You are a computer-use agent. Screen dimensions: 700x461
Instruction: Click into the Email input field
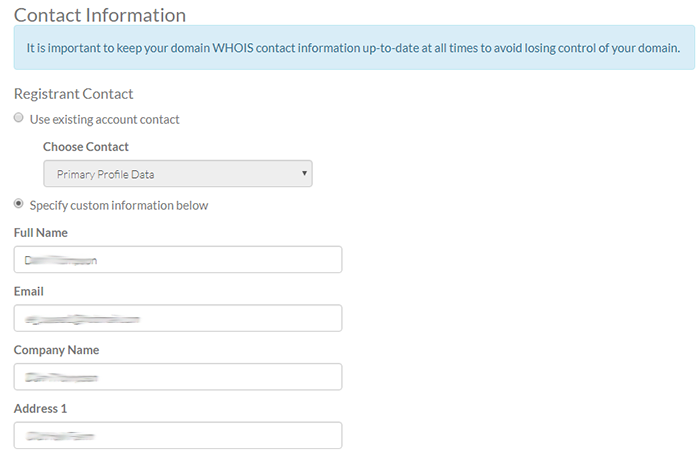coord(178,318)
